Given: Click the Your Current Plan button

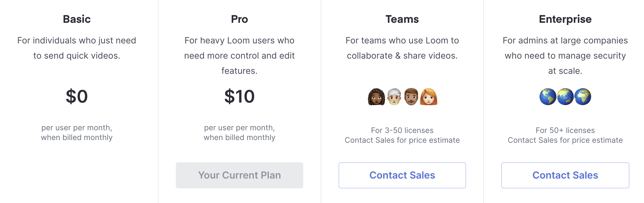Looking at the screenshot, I should coord(240,175).
